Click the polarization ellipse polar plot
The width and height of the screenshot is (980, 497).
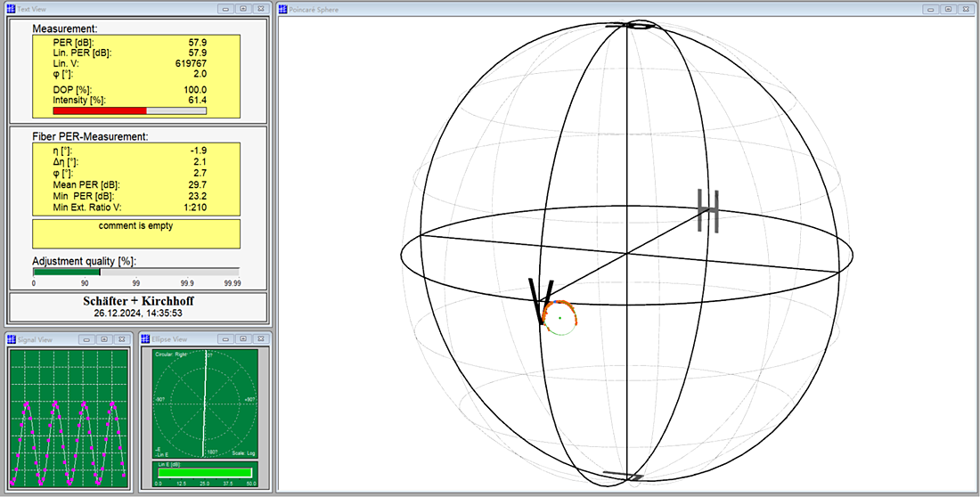pyautogui.click(x=204, y=403)
